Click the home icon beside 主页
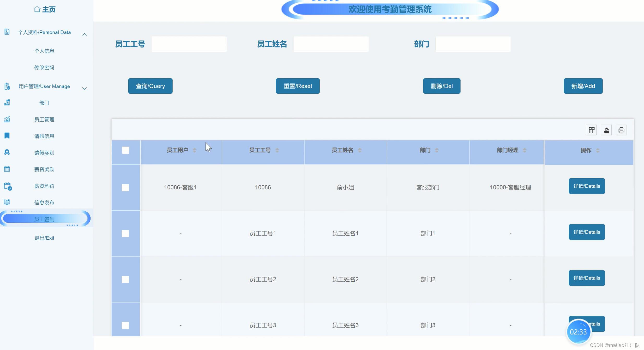Screen dimensions: 644x350 point(37,9)
